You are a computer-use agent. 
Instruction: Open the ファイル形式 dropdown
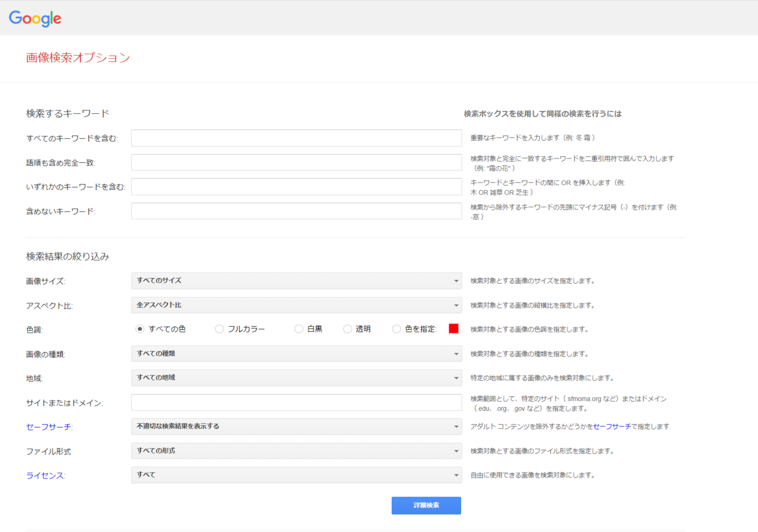pos(297,450)
